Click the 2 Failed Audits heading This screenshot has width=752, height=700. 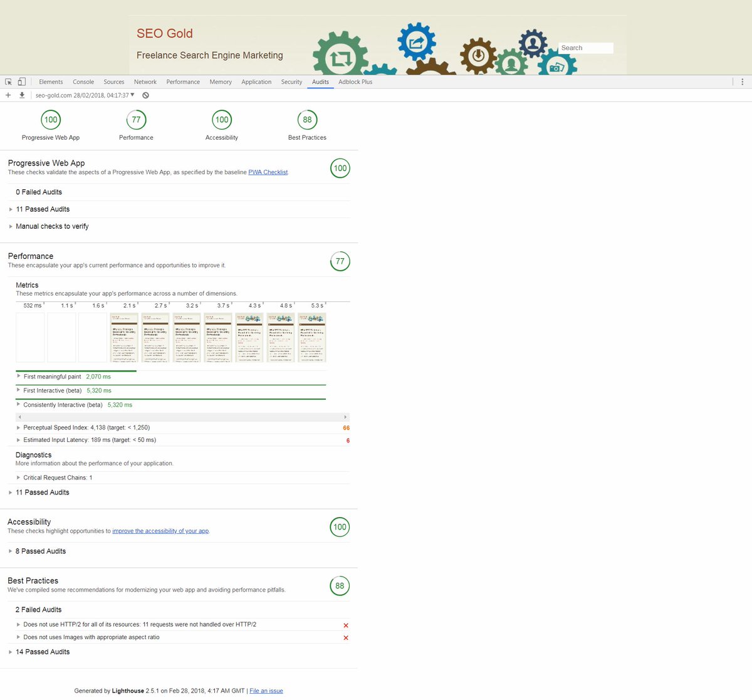point(39,610)
